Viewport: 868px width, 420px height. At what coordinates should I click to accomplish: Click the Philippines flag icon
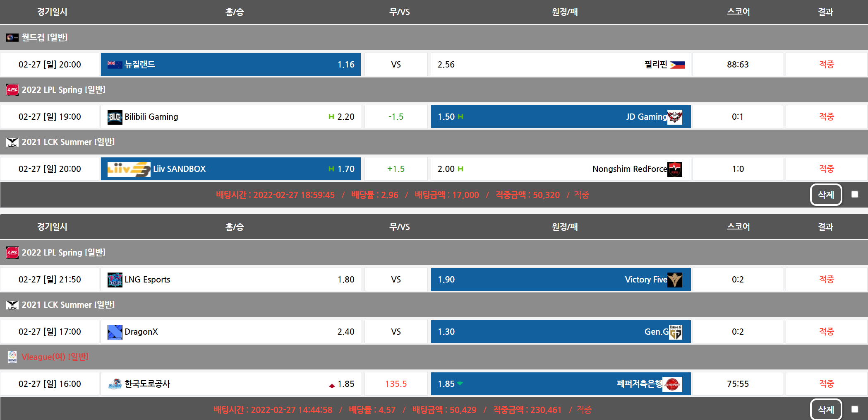tap(677, 65)
